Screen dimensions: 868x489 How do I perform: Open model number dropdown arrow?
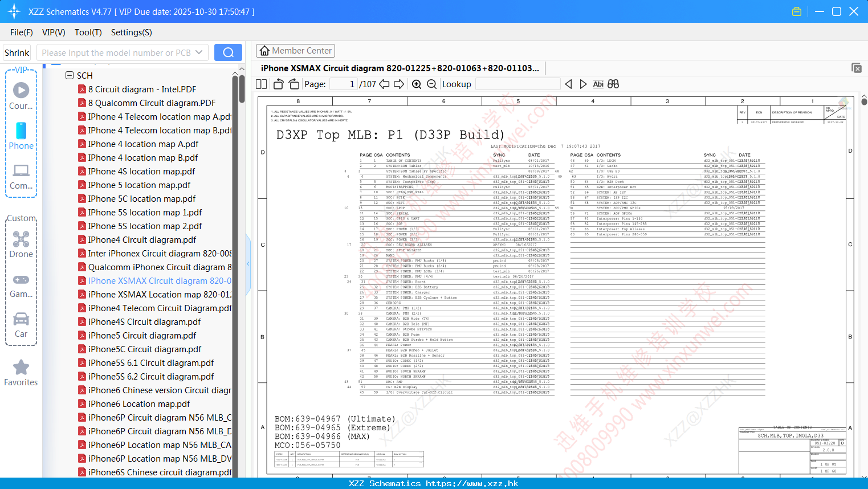click(199, 52)
